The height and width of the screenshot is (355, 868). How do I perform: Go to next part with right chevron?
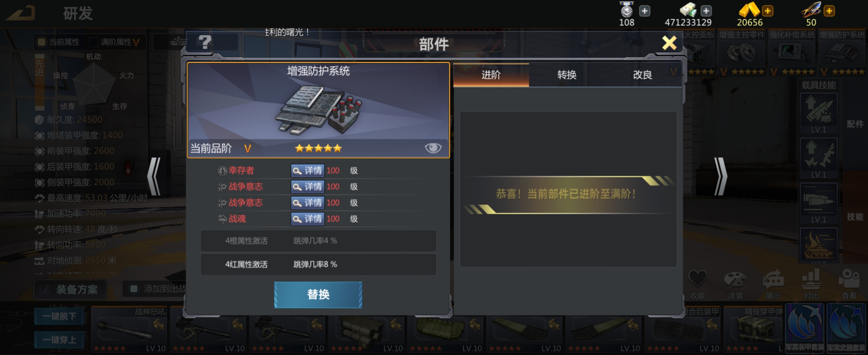pos(720,177)
